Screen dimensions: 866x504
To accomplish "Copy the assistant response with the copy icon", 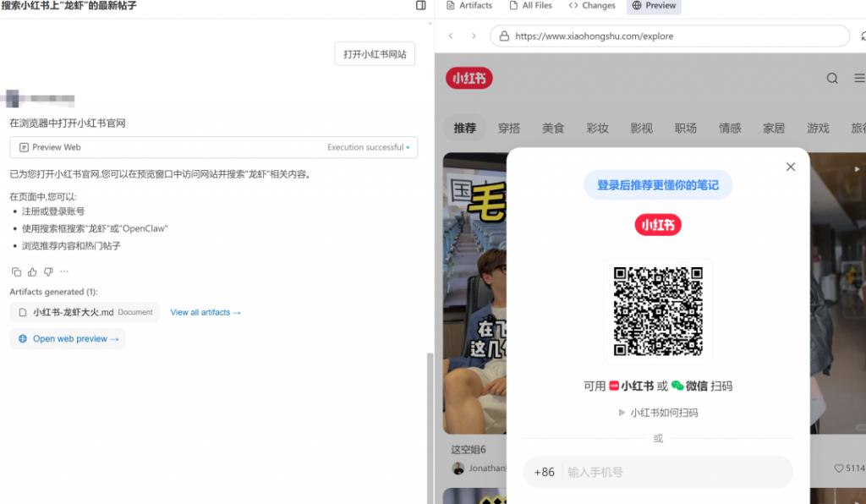I will [16, 272].
